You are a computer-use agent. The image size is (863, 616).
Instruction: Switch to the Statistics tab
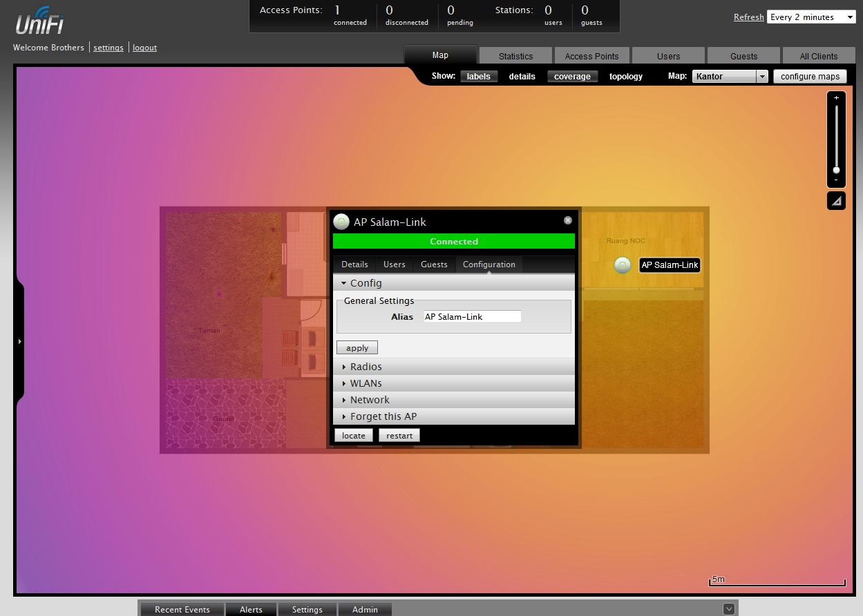click(x=516, y=56)
